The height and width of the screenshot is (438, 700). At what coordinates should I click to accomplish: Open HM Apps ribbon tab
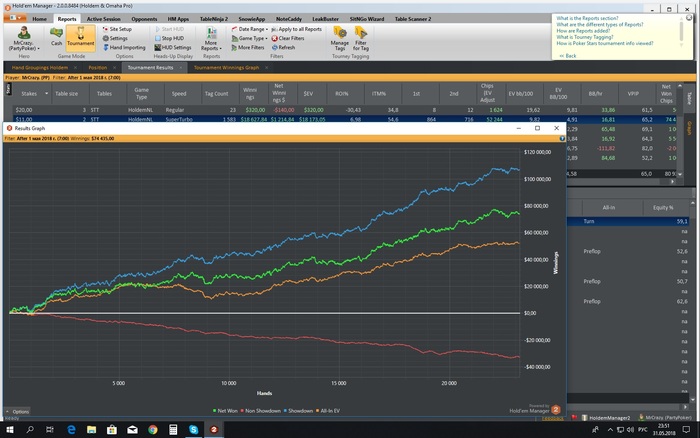(x=178, y=19)
